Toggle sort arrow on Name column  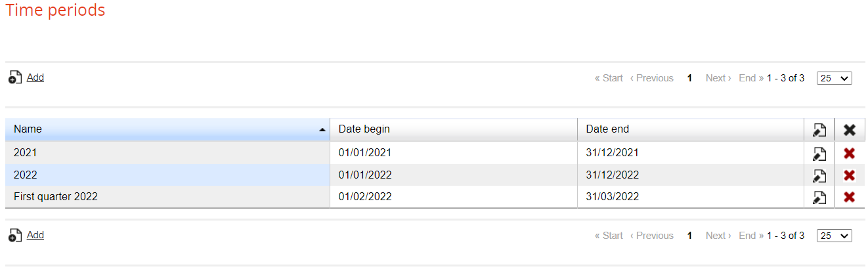(x=322, y=130)
